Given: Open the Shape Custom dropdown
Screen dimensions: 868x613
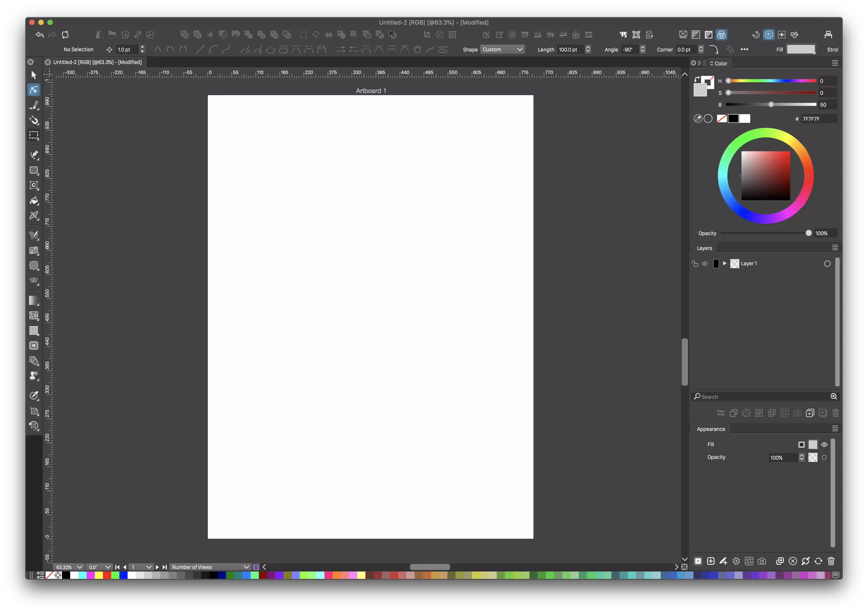Looking at the screenshot, I should pyautogui.click(x=502, y=49).
